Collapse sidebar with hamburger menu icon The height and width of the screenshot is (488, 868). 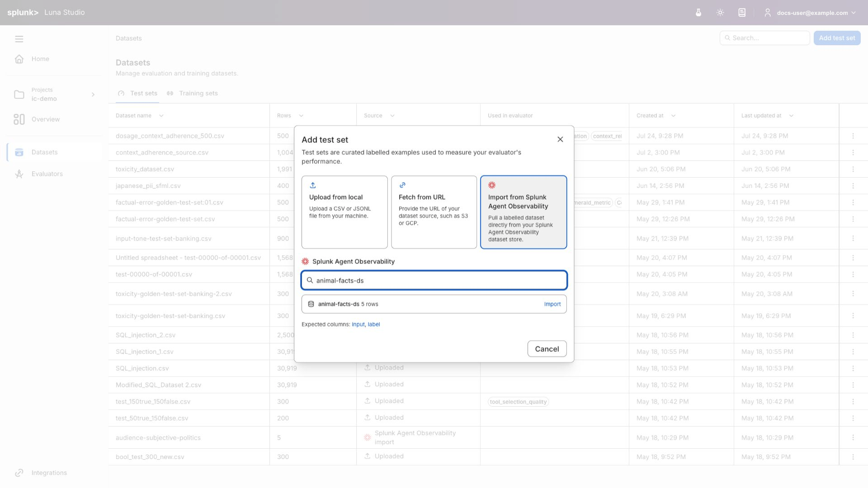[x=19, y=39]
